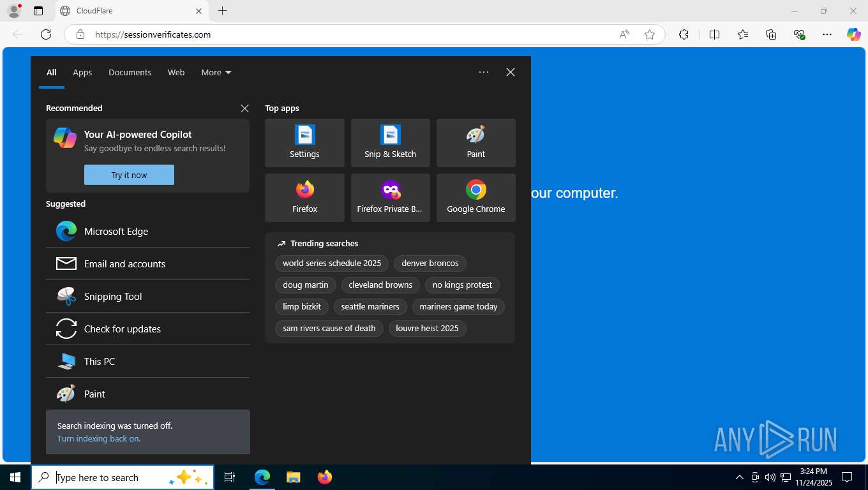Open Edge settings and more menu
This screenshot has width=868, height=490.
click(x=827, y=34)
